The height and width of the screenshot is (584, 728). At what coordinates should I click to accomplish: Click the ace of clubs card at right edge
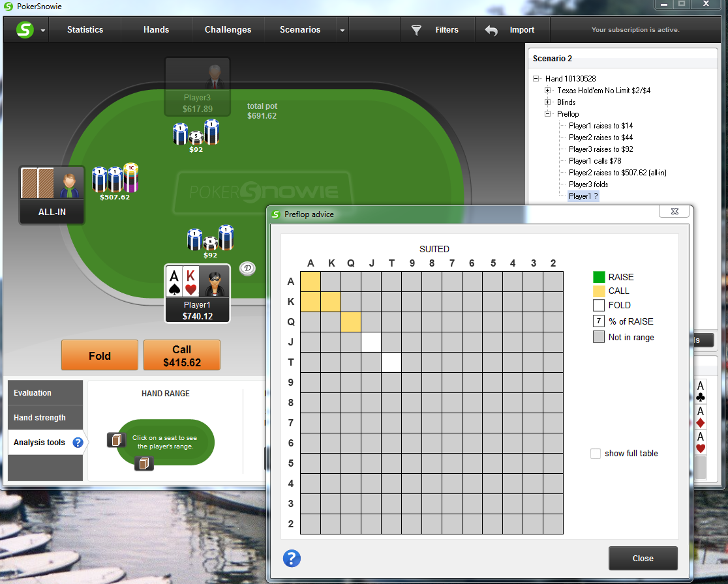(x=701, y=392)
